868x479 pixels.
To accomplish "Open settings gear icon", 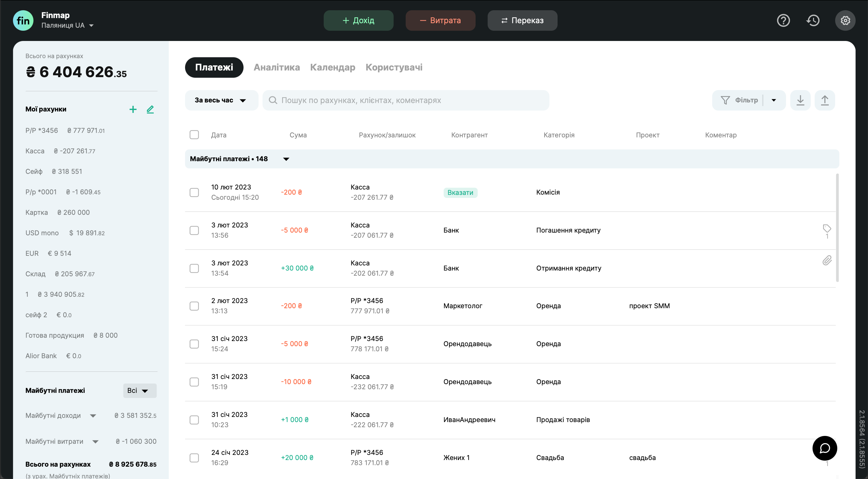I will [x=845, y=20].
